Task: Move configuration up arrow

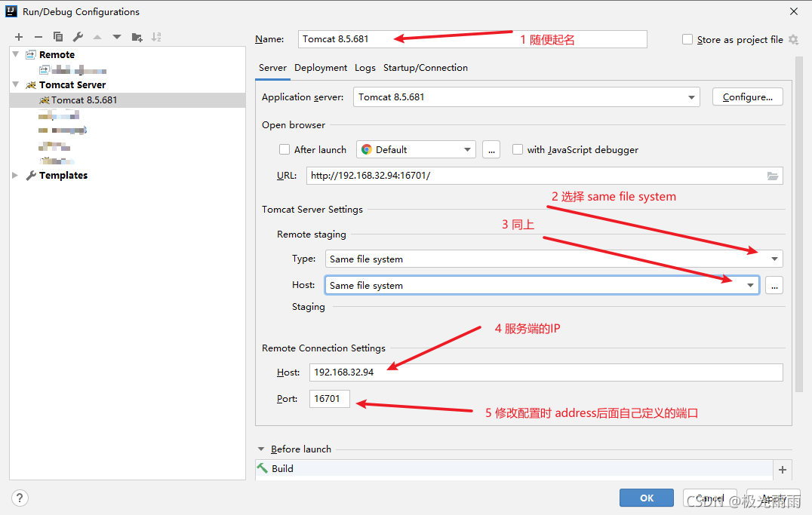Action: coord(97,37)
